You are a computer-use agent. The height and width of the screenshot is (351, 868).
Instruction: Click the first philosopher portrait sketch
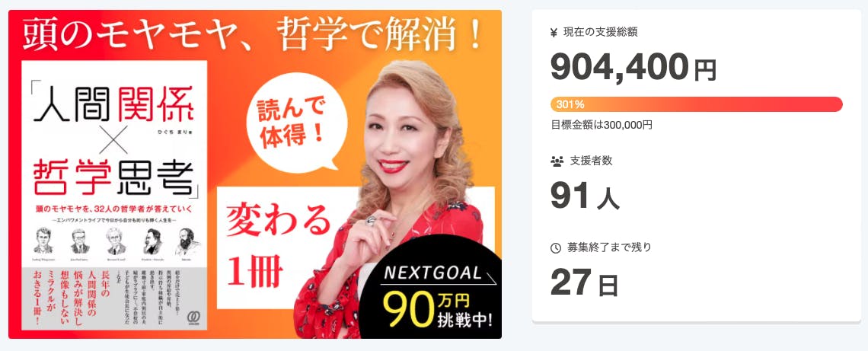(43, 241)
